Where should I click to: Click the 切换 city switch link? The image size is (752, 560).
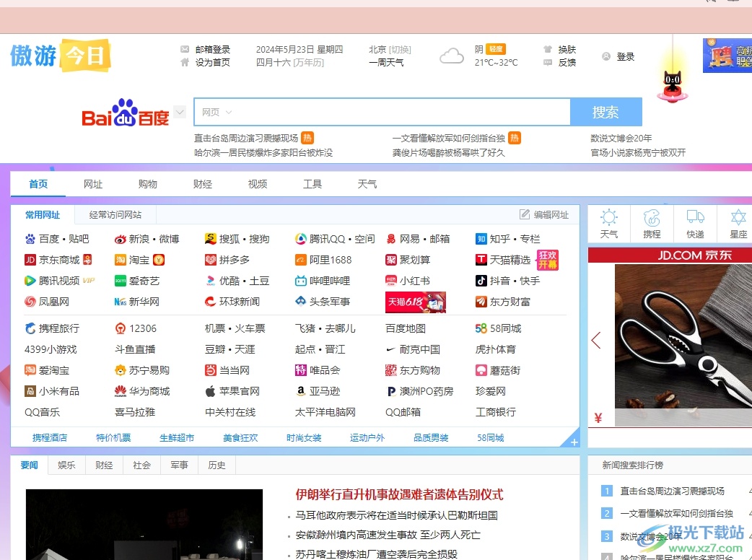[x=400, y=49]
